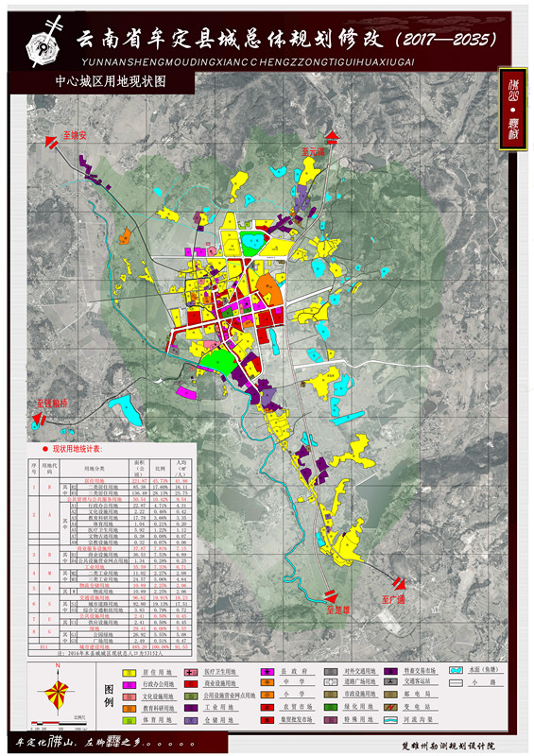
Task: Click the 现状用地统计表 table heading
Action: [78, 450]
